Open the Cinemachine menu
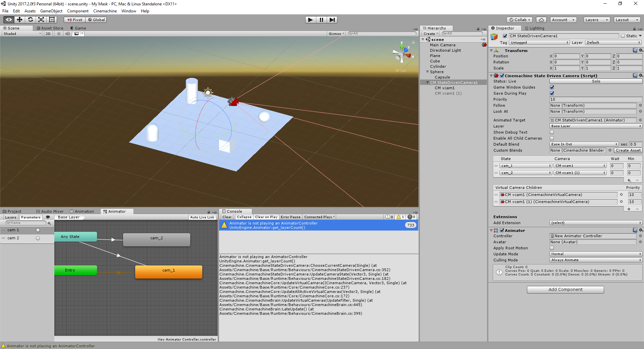The width and height of the screenshot is (644, 349). (105, 11)
